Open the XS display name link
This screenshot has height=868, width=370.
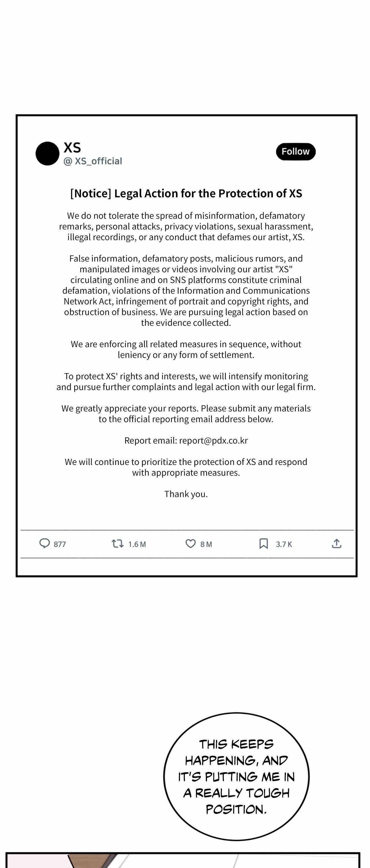tap(72, 148)
